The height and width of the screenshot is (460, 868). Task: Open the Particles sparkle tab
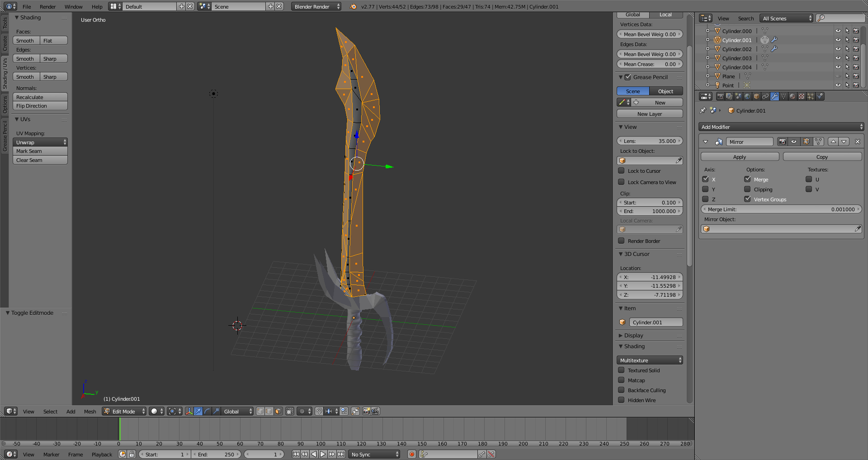point(811,96)
